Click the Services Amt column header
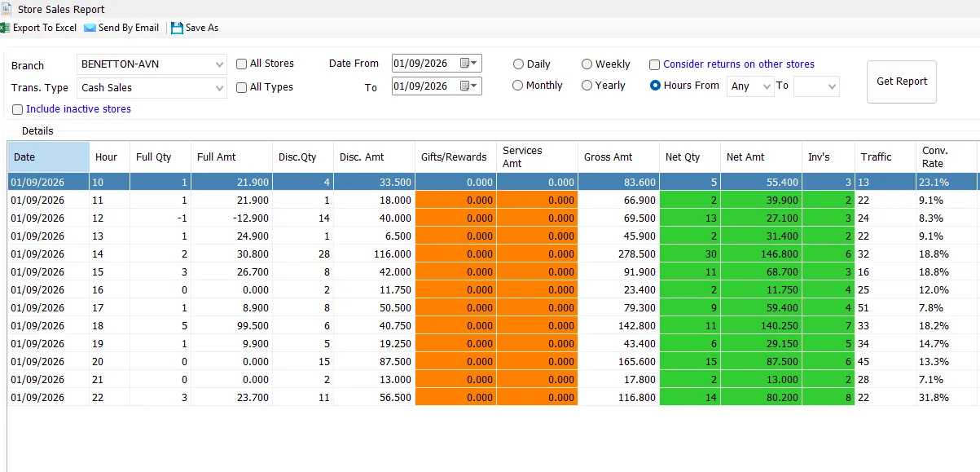 click(x=537, y=157)
